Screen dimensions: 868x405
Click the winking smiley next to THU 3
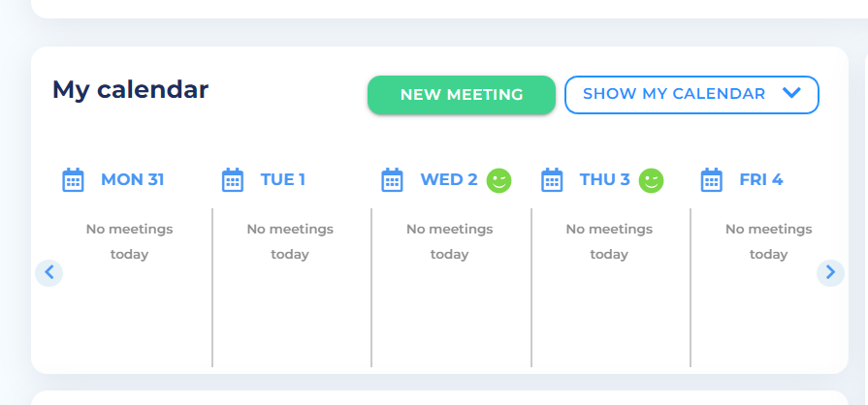[651, 180]
